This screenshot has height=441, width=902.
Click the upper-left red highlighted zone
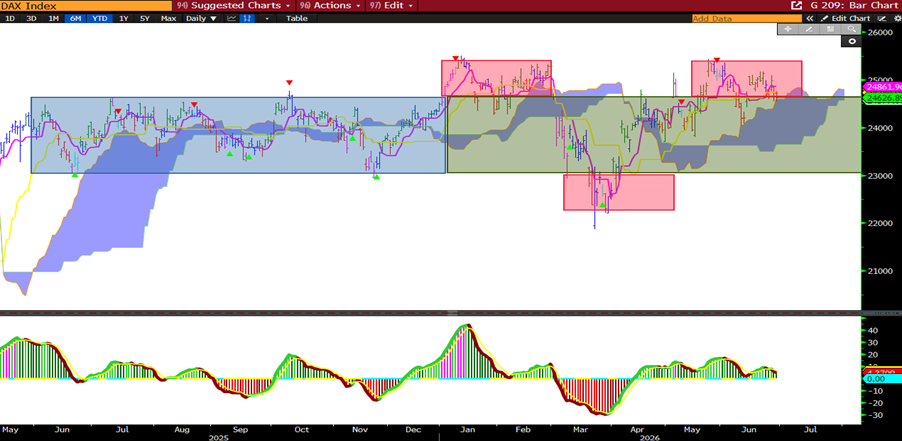[x=496, y=78]
